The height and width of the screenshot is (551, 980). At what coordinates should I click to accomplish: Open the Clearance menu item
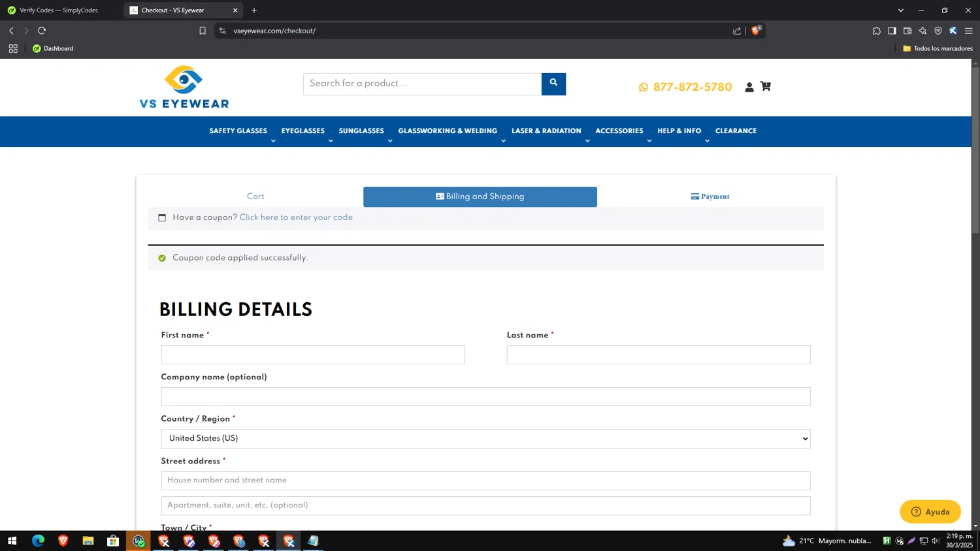point(736,131)
